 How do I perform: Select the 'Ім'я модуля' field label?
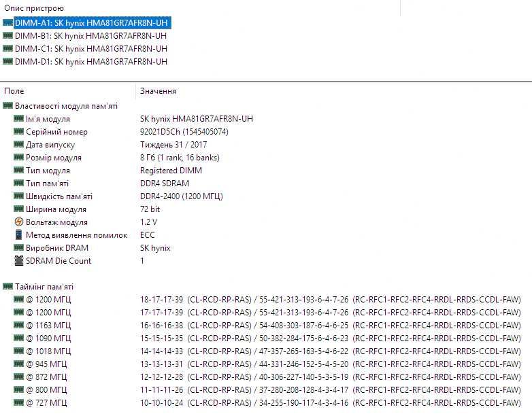tap(48, 119)
